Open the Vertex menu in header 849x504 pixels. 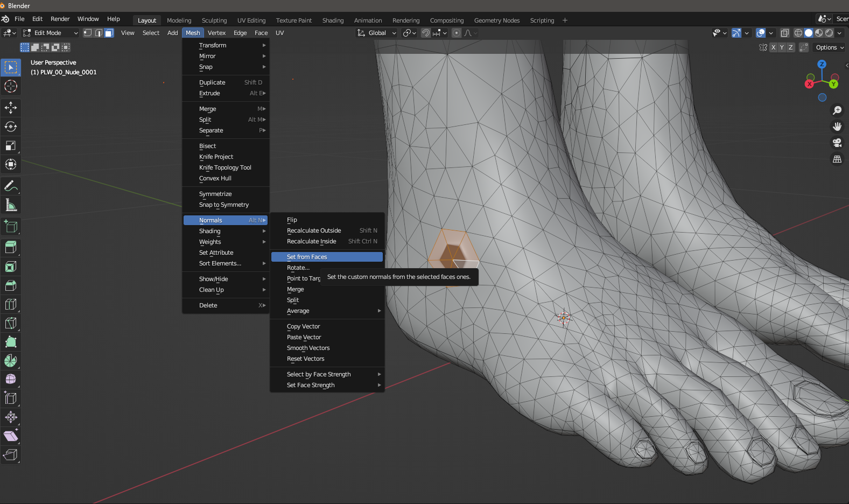216,33
